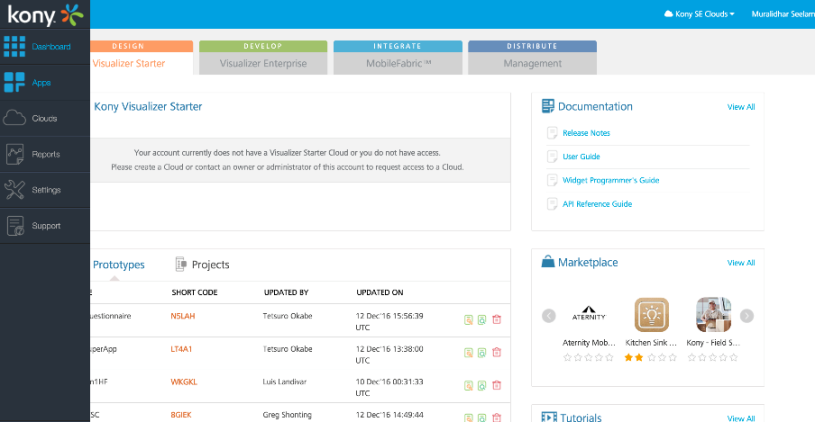Open API Reference Guide link

(597, 204)
